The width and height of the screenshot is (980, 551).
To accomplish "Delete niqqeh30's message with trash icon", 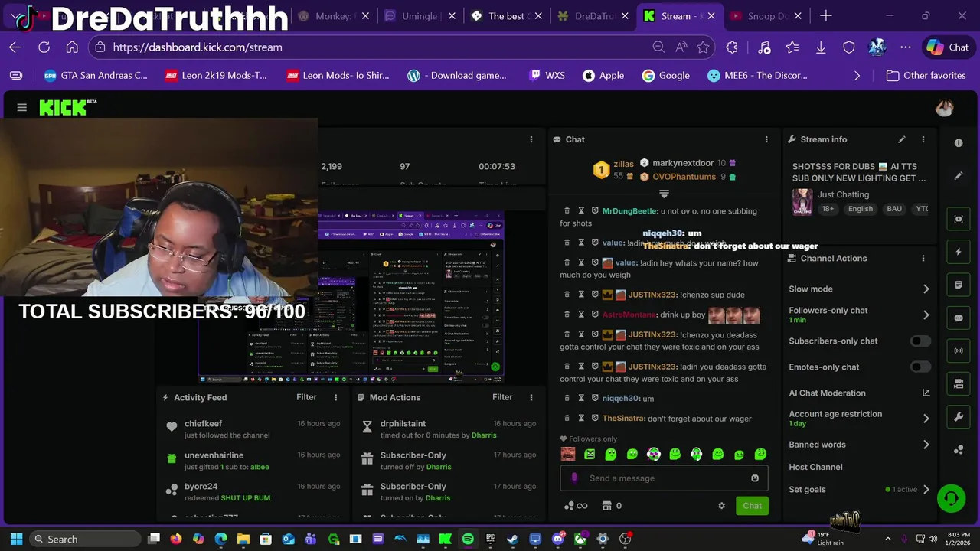I will click(x=567, y=398).
